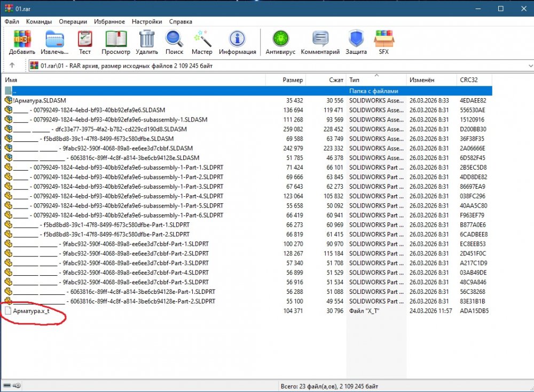Click the Файл "X_T" type cell
This screenshot has height=392, width=534.
pyautogui.click(x=364, y=311)
